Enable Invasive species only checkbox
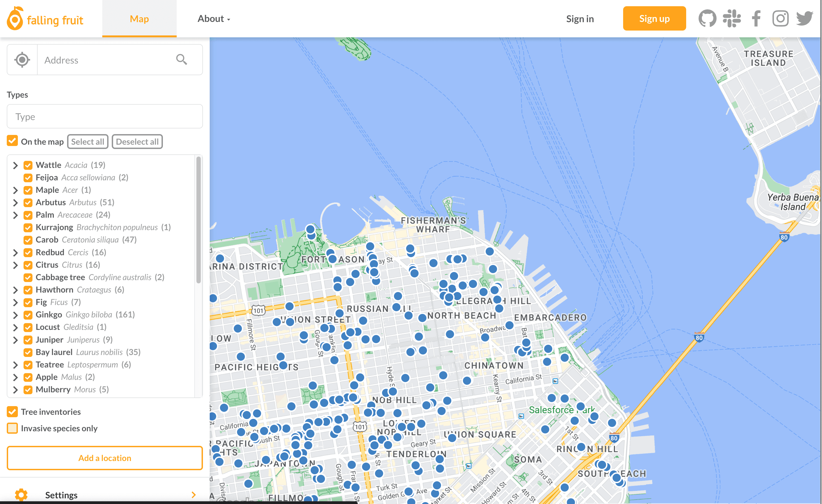This screenshot has width=822, height=504. coord(12,428)
